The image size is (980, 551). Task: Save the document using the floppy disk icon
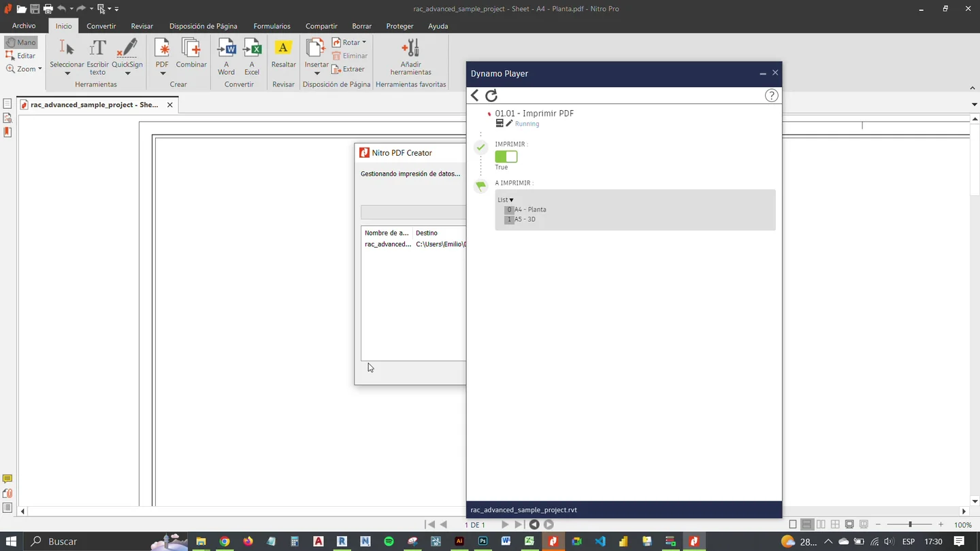35,9
